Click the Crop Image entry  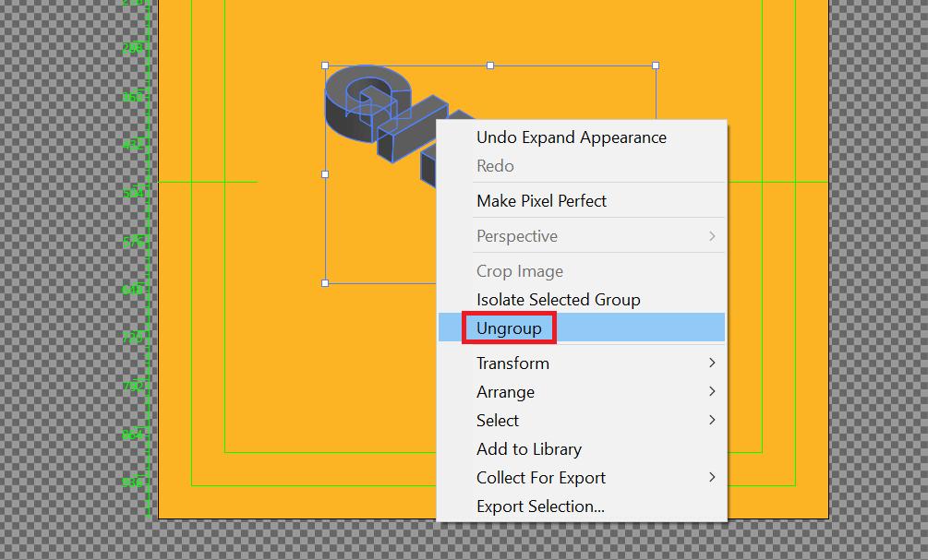tap(519, 270)
